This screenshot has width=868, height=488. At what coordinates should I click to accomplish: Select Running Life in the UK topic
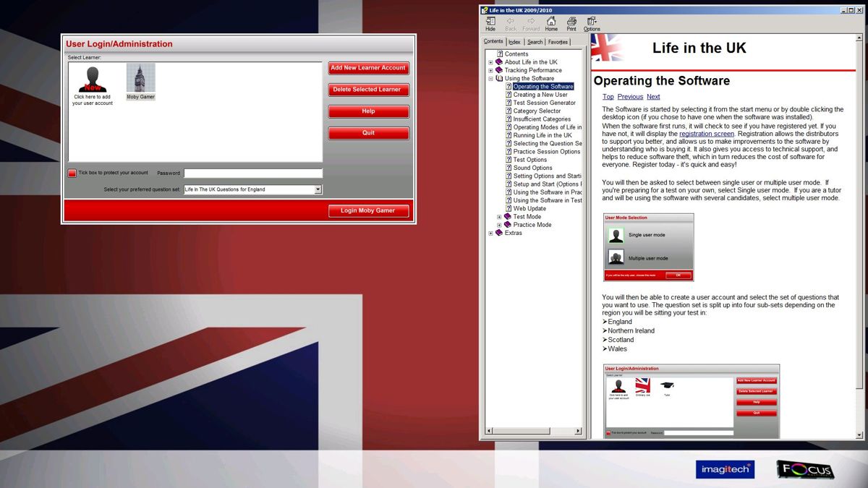(542, 135)
